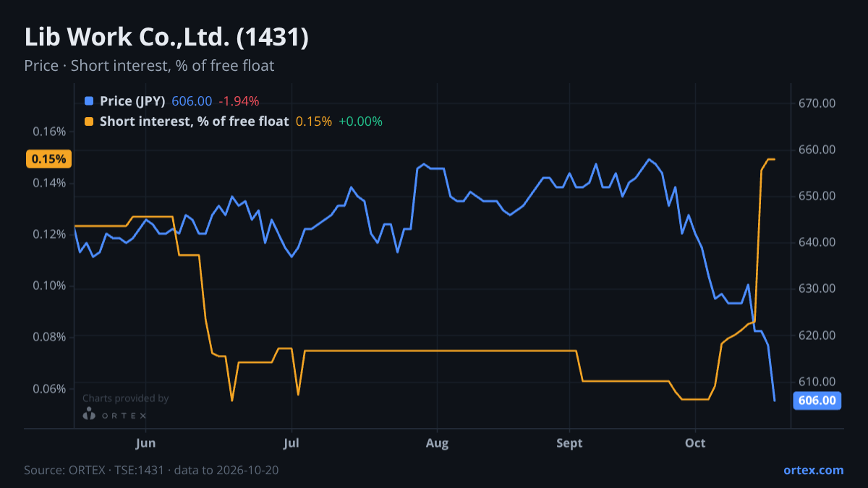This screenshot has height=488, width=868.
Task: Click the 670.00 right axis label
Action: (817, 103)
